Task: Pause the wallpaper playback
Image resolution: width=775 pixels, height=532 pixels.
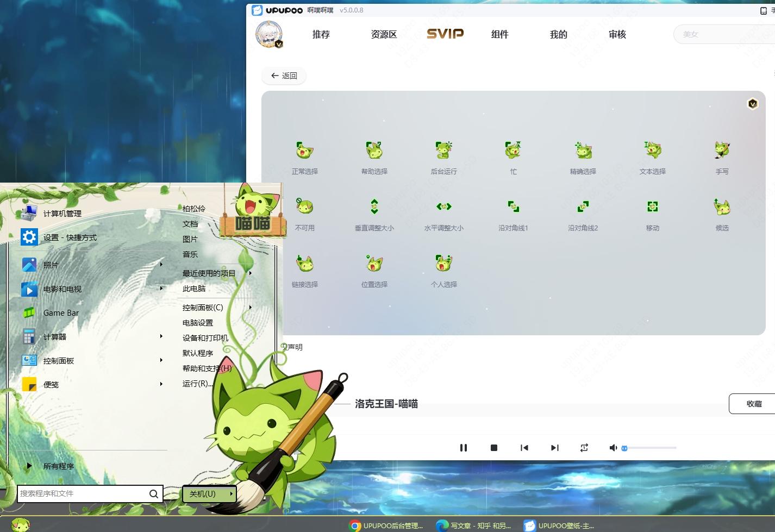Action: 464,448
